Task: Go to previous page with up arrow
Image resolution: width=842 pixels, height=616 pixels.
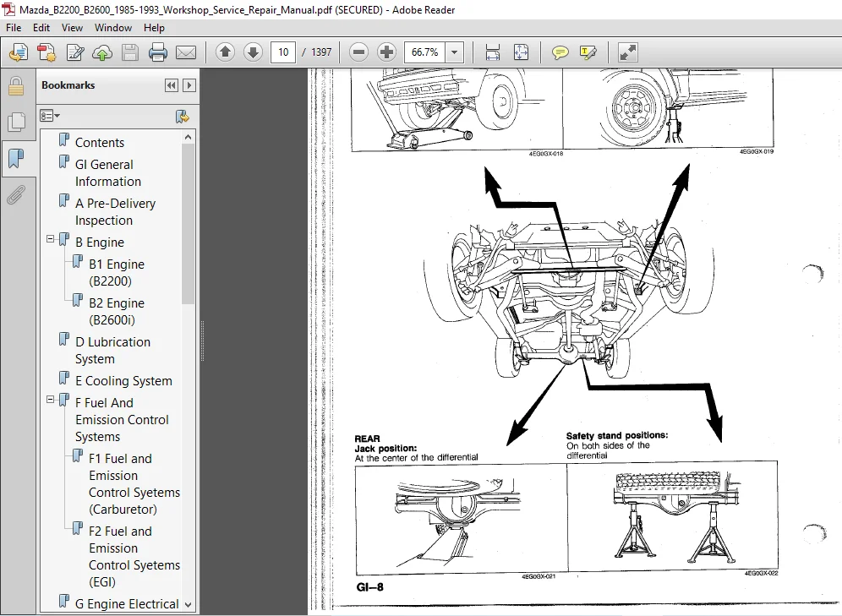Action: [x=225, y=52]
